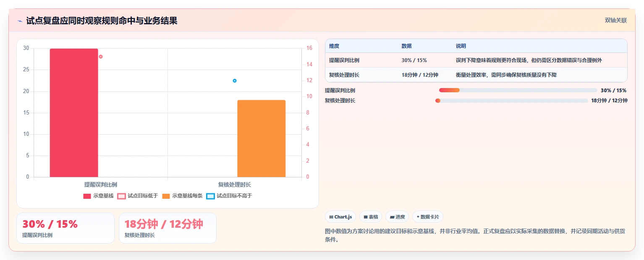The image size is (644, 260).
Task: Toggle the 试点目标不高于 blue legend entry
Action: tap(229, 196)
